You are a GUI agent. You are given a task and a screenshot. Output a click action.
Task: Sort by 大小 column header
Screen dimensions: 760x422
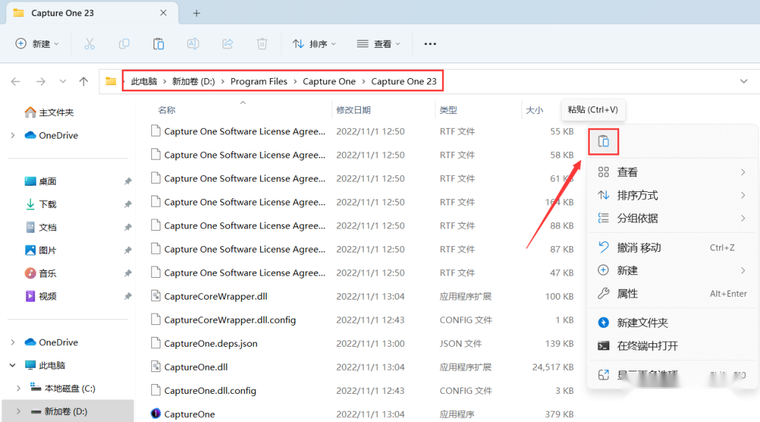534,110
